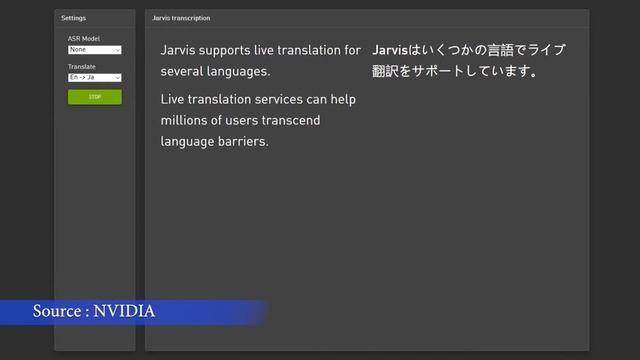The image size is (640, 360).
Task: Open the Translate dropdown showing En -> Ja
Action: click(x=95, y=78)
